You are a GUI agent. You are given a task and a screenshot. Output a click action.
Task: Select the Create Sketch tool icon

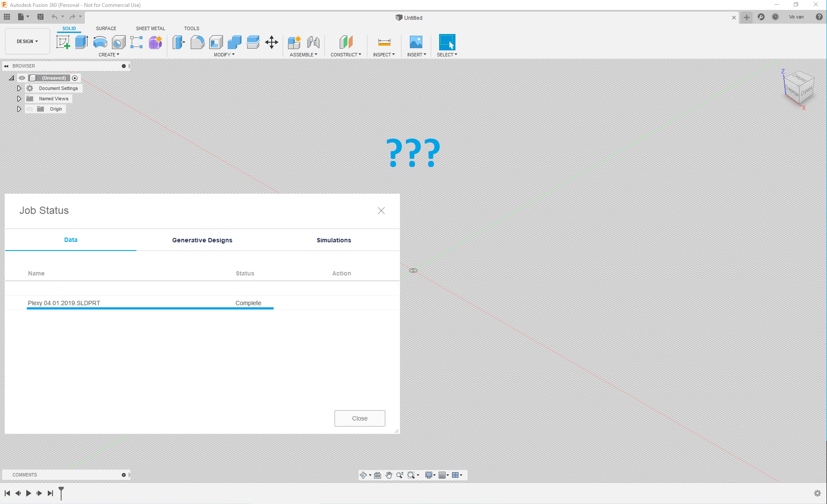coord(63,42)
